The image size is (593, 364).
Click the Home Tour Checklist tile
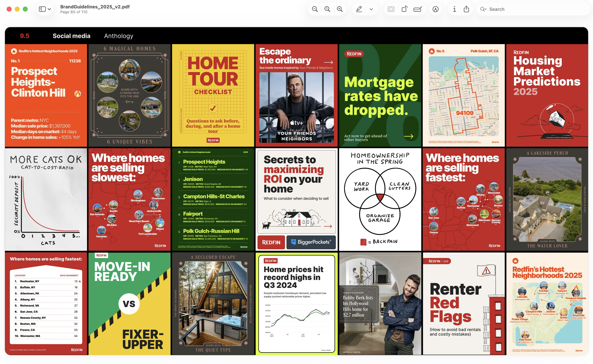pos(213,95)
